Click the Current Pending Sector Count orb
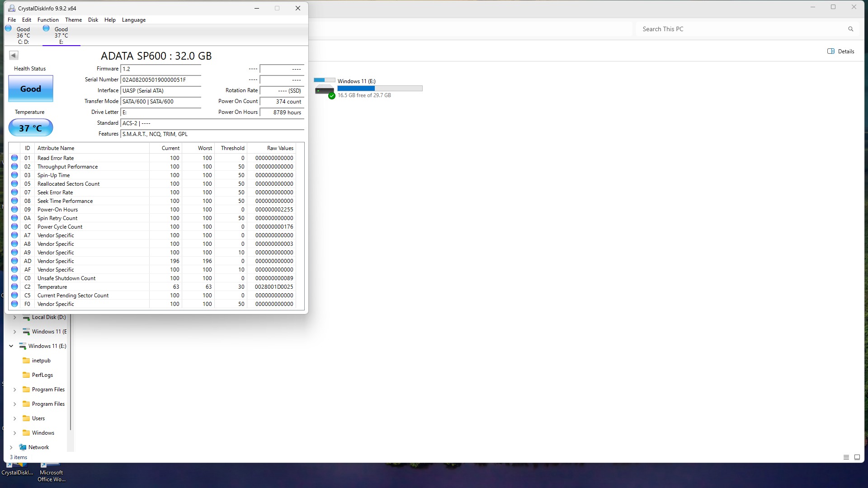 (x=14, y=296)
